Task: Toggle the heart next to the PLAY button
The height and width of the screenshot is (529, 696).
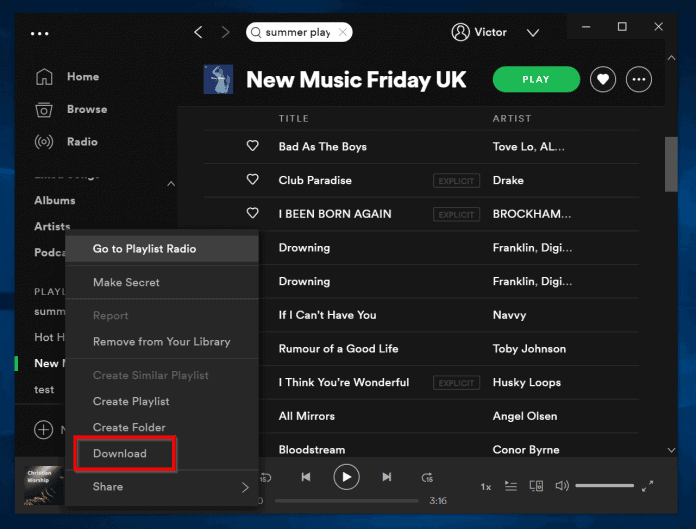Action: 602,79
